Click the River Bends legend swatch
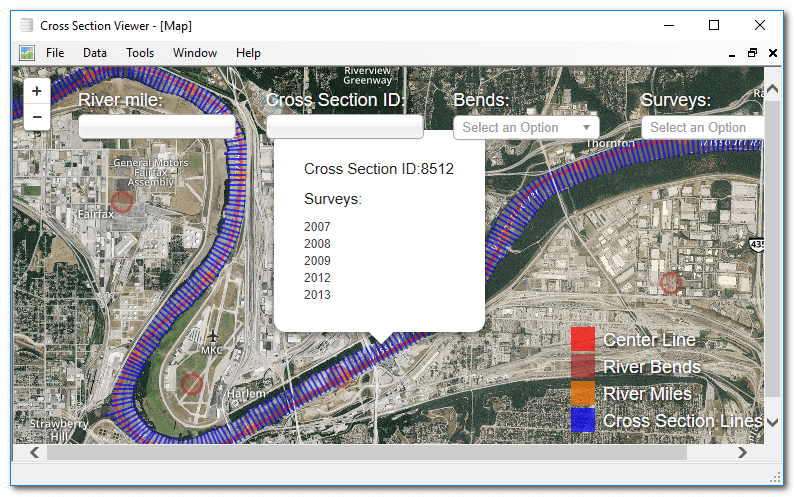 click(x=583, y=366)
